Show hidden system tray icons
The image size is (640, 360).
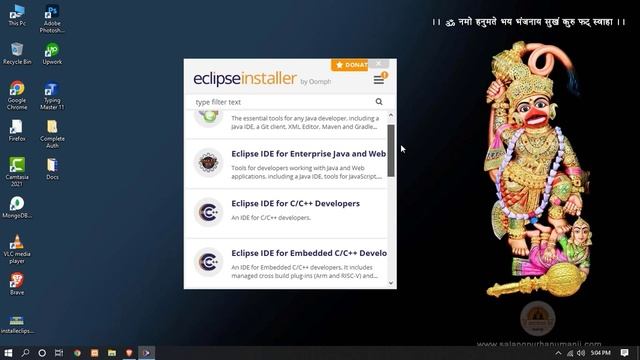[x=558, y=353]
